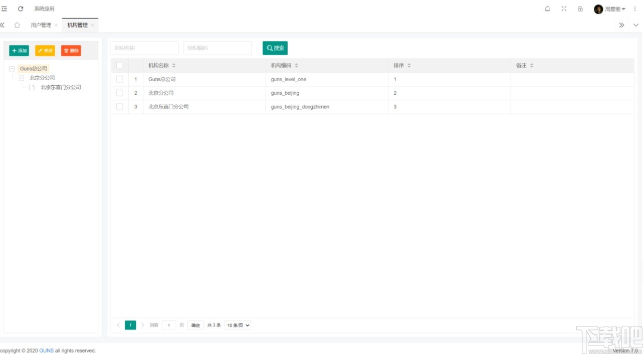Click the green 添加 button
This screenshot has height=354, width=644.
pos(19,51)
